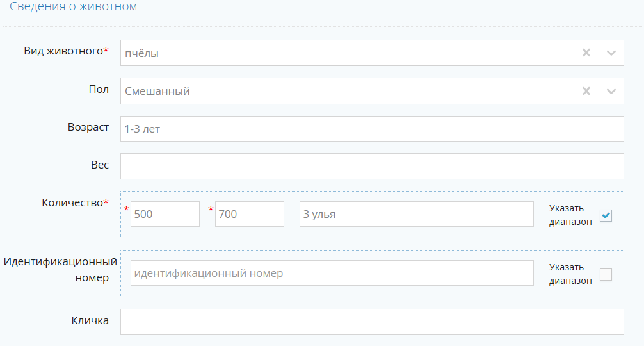Click into the empty Кличка field
The height and width of the screenshot is (346, 644).
click(x=371, y=322)
